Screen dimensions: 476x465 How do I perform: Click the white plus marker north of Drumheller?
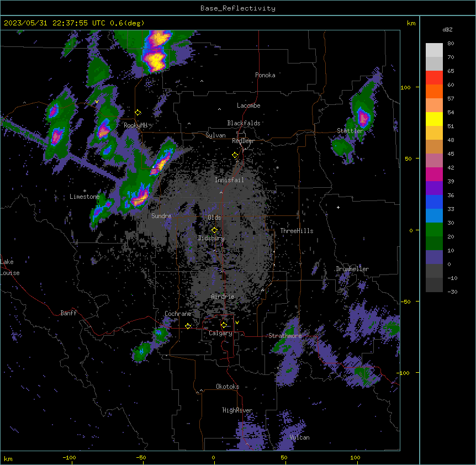coord(338,207)
